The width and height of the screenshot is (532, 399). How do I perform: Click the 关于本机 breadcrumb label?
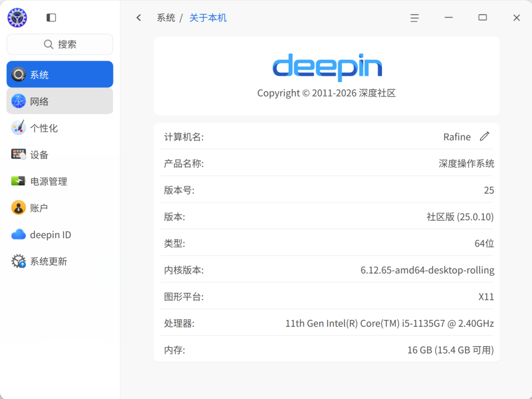(x=208, y=18)
